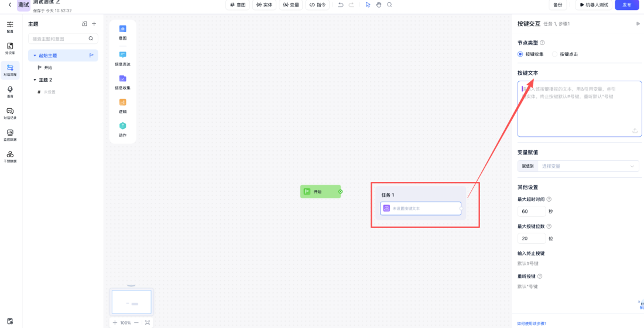Click the blue 发布 button

coord(626,5)
